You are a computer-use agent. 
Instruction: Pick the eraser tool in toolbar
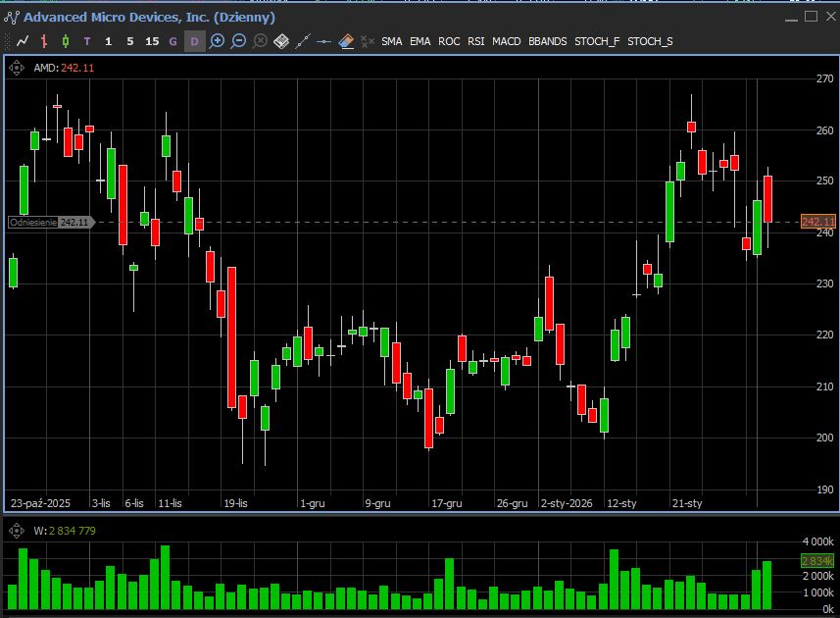click(346, 41)
